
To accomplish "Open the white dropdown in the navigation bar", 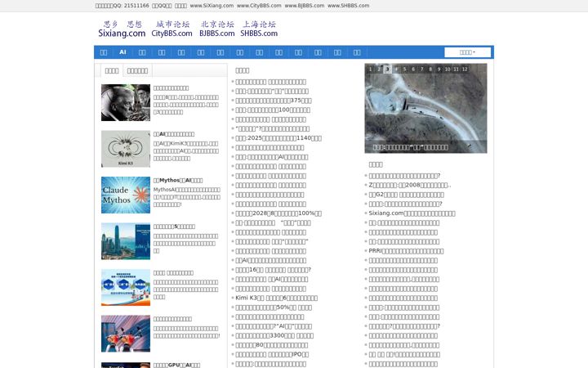I will [467, 52].
